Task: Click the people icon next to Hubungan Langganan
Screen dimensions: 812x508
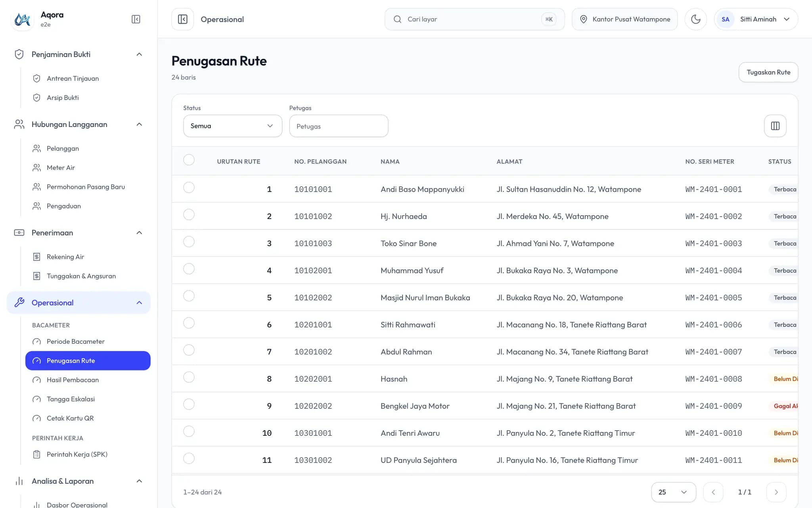Action: tap(19, 124)
